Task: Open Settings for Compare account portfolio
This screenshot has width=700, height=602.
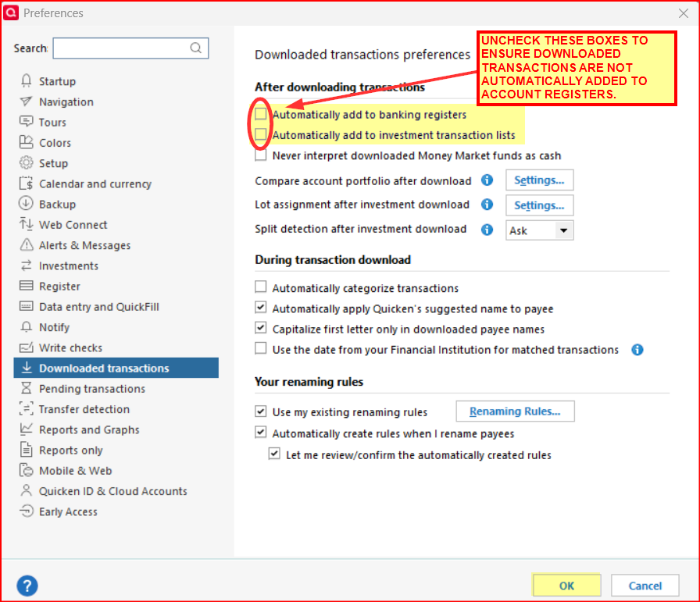Action: click(539, 180)
